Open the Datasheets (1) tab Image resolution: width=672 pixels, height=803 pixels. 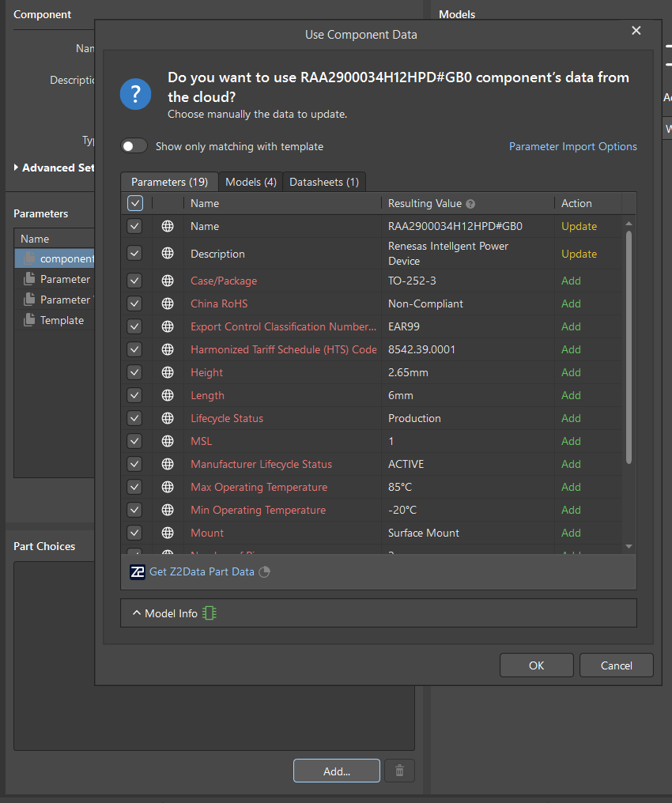(324, 182)
